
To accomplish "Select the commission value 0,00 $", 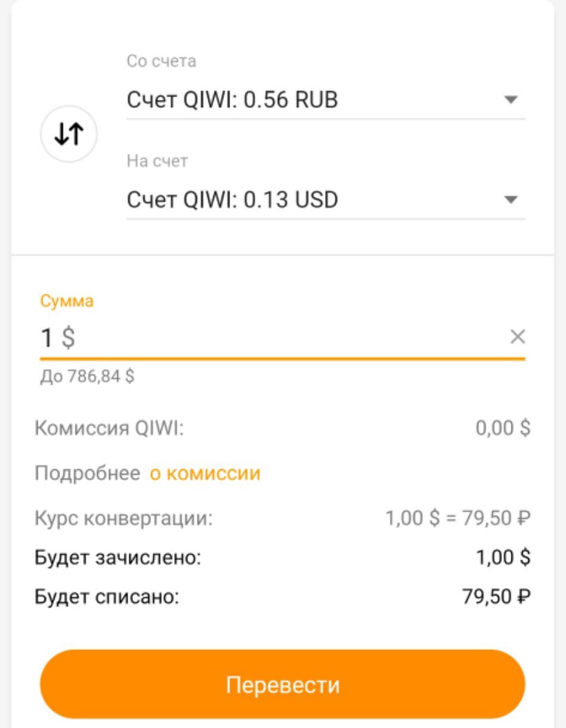I will click(503, 428).
